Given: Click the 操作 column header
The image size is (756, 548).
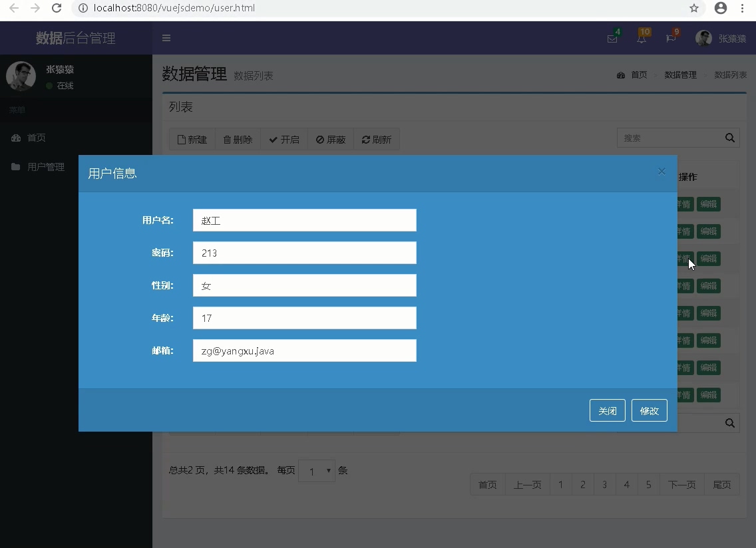Looking at the screenshot, I should click(687, 177).
